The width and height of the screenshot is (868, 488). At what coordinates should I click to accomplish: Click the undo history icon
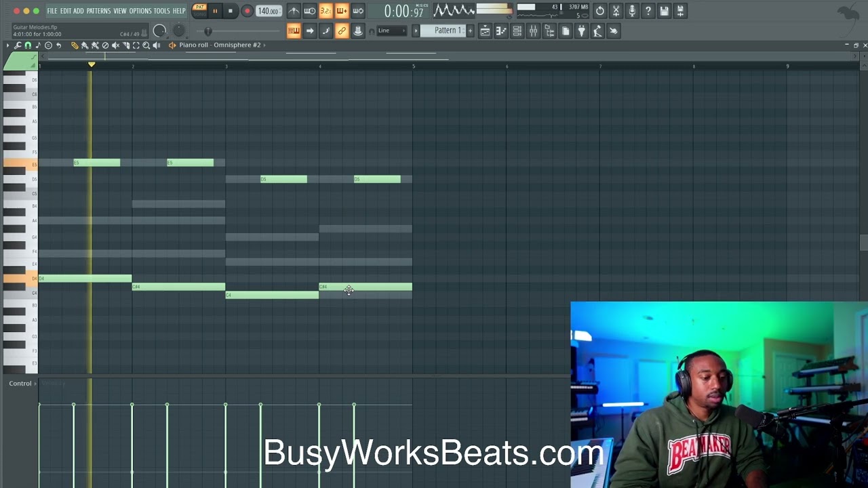599,11
